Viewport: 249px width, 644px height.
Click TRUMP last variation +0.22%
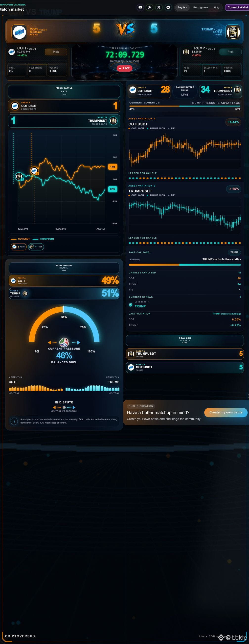click(x=235, y=325)
